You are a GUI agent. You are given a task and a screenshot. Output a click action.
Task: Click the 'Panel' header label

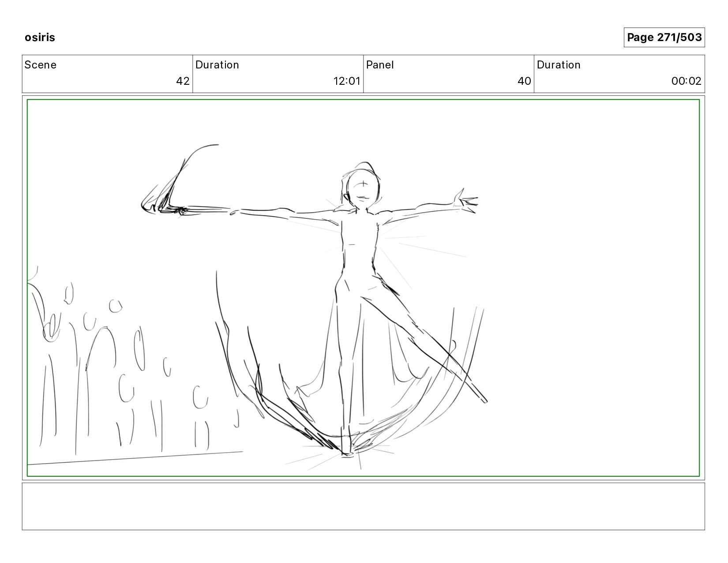point(380,65)
